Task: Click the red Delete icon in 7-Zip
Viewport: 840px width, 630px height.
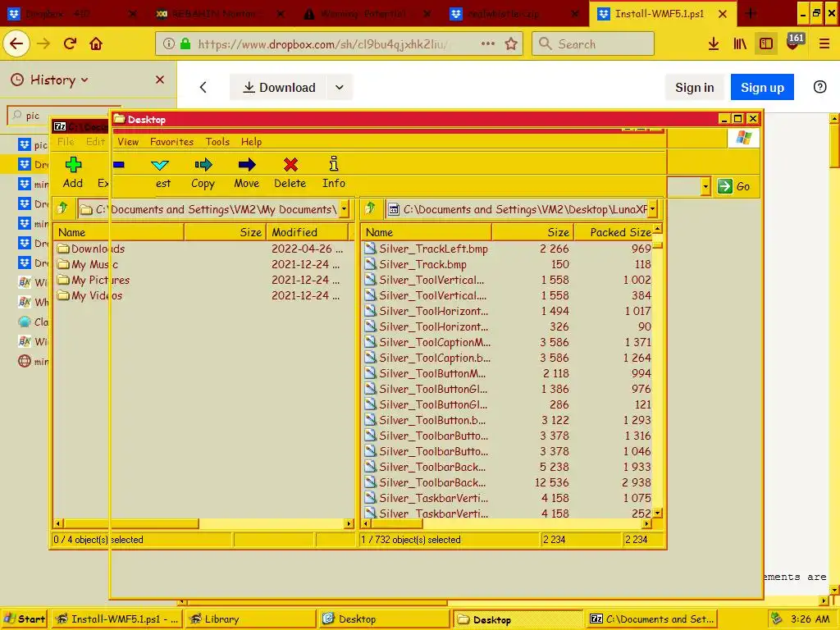Action: click(x=290, y=164)
